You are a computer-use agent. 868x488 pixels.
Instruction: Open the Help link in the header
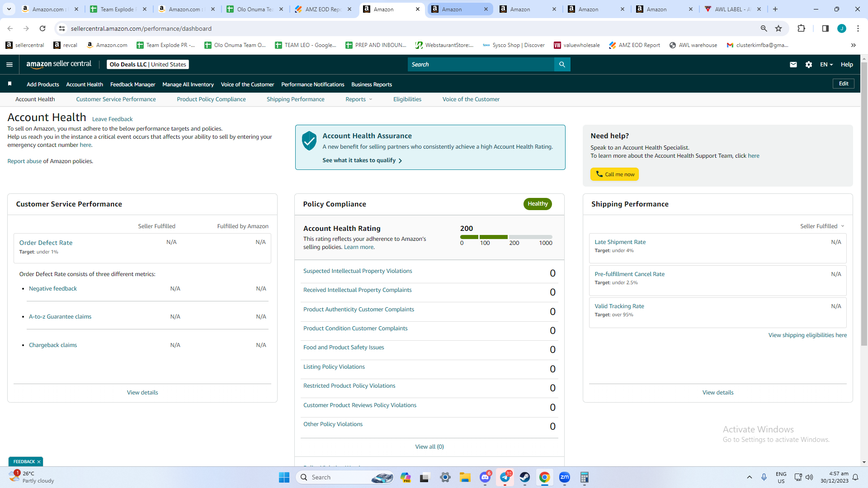[847, 65]
